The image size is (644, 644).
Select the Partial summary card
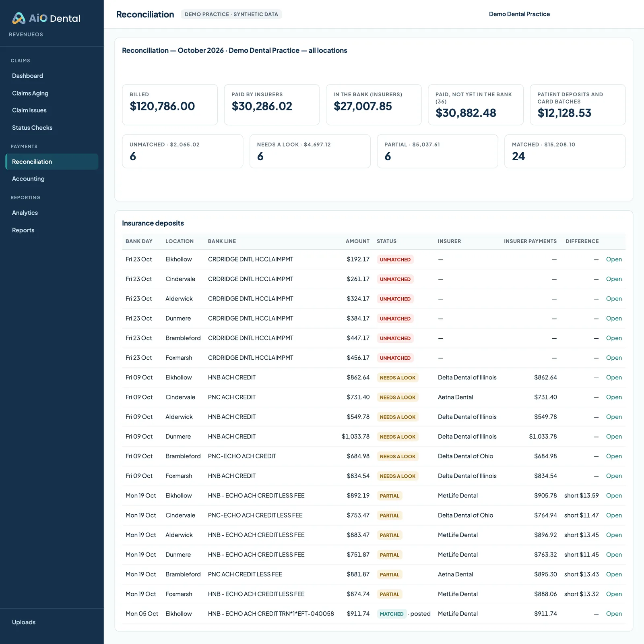tap(438, 151)
